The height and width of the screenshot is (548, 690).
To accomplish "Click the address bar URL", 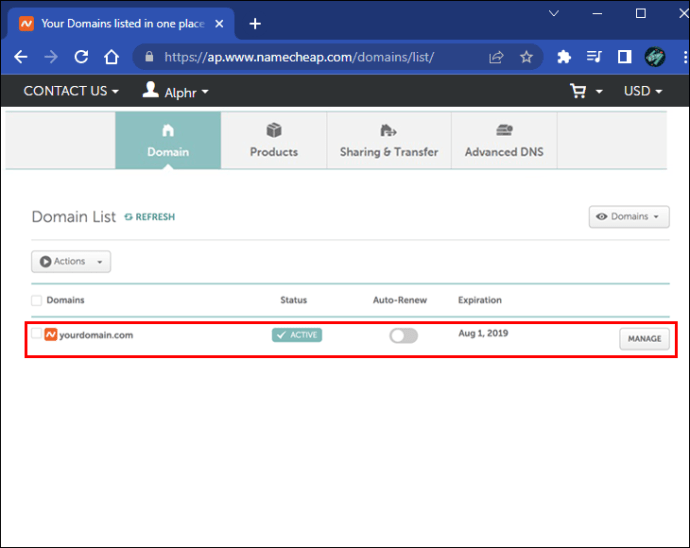I will [299, 57].
